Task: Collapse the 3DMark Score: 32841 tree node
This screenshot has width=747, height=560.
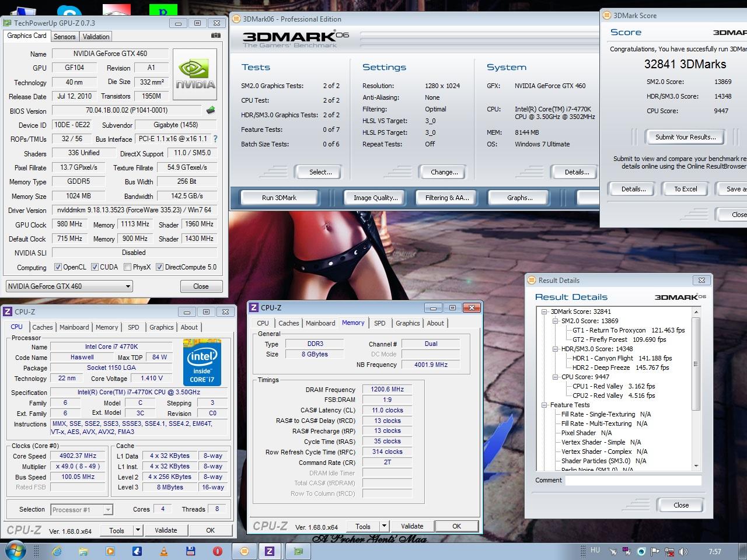Action: click(544, 311)
